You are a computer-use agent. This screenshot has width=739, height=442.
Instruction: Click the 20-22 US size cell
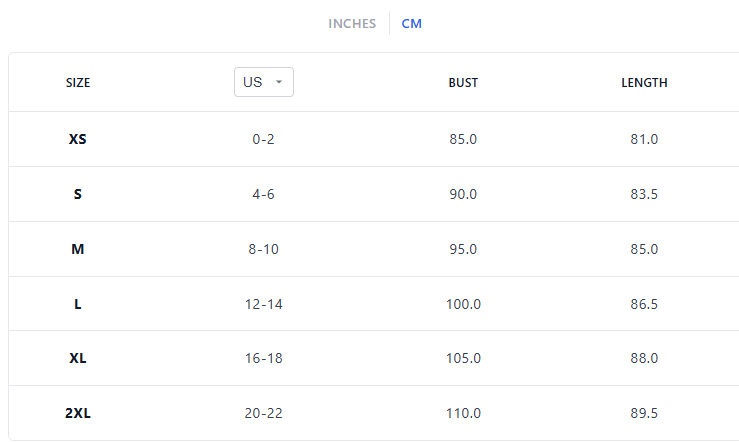(263, 413)
